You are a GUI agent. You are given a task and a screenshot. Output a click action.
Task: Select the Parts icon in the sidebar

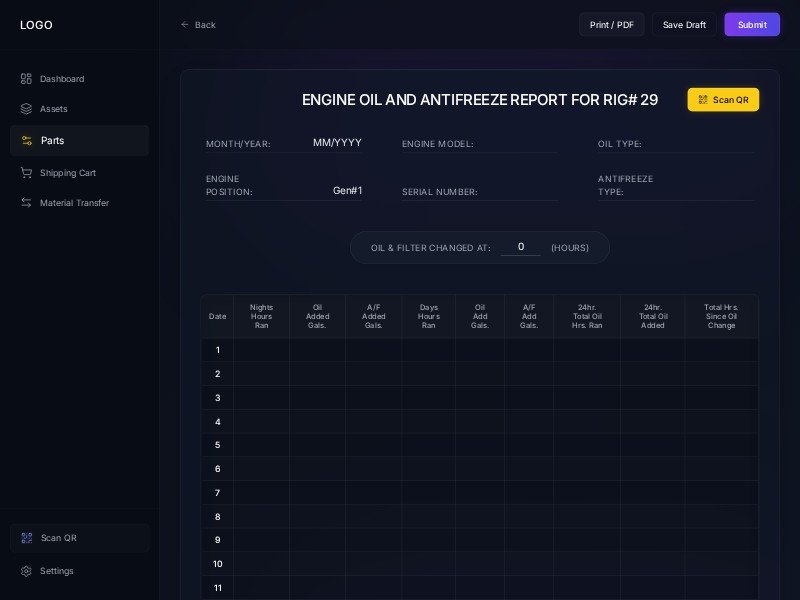(x=27, y=141)
